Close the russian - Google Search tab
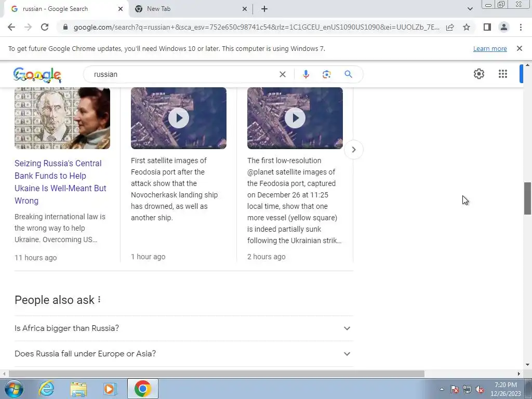This screenshot has width=532, height=399. tap(121, 9)
